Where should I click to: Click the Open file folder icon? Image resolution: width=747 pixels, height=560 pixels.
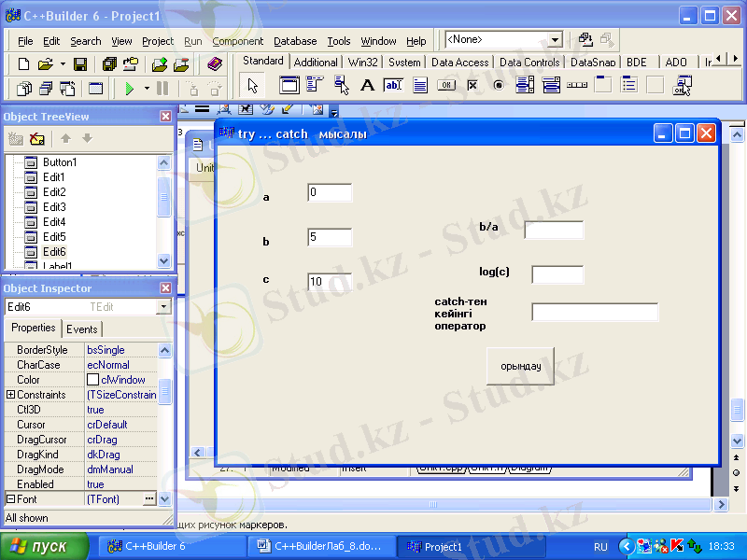click(x=44, y=64)
